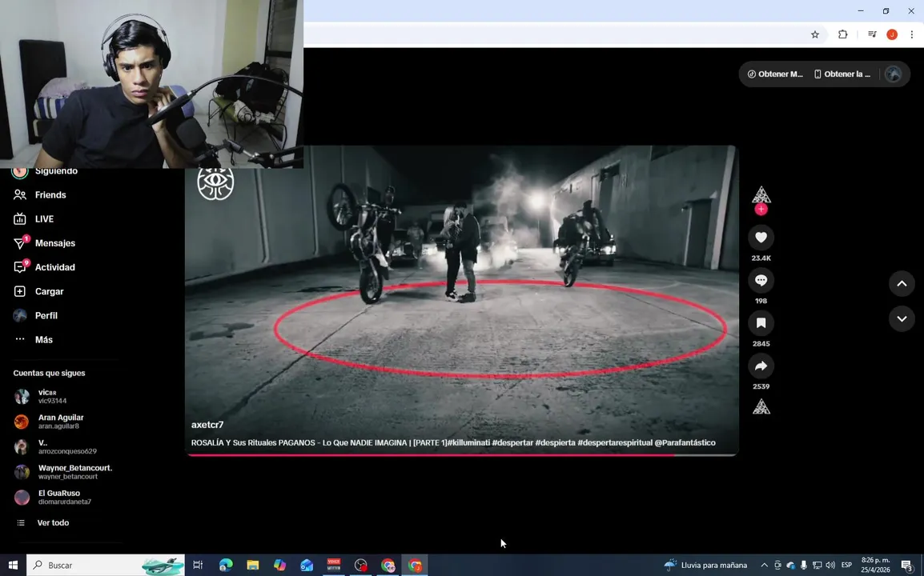
Task: Show hidden system tray icons
Action: 765,566
